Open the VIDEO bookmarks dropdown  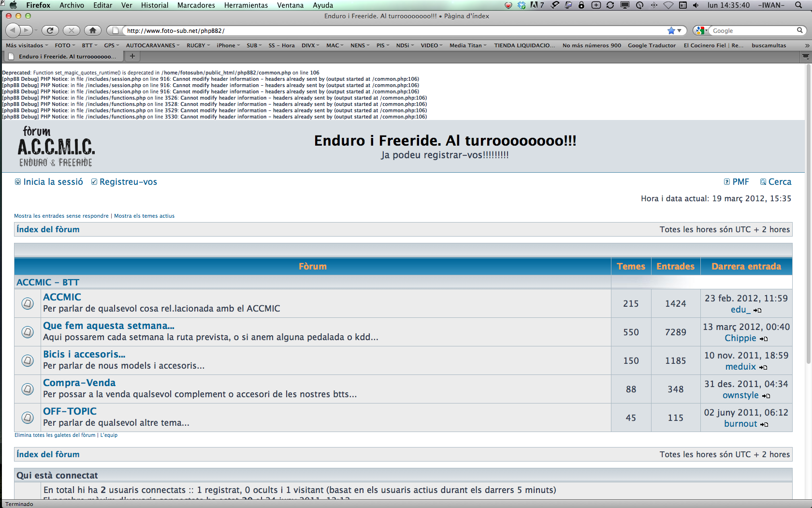(429, 45)
